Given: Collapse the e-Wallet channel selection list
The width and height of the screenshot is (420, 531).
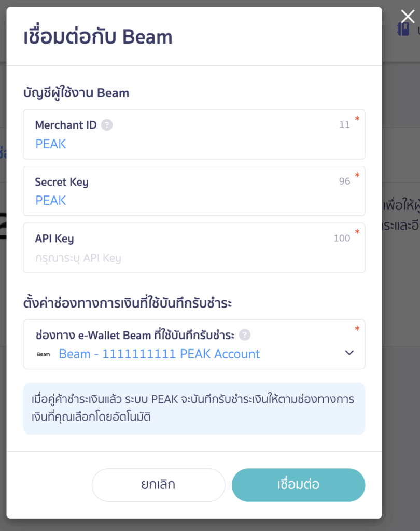Looking at the screenshot, I should [x=349, y=352].
